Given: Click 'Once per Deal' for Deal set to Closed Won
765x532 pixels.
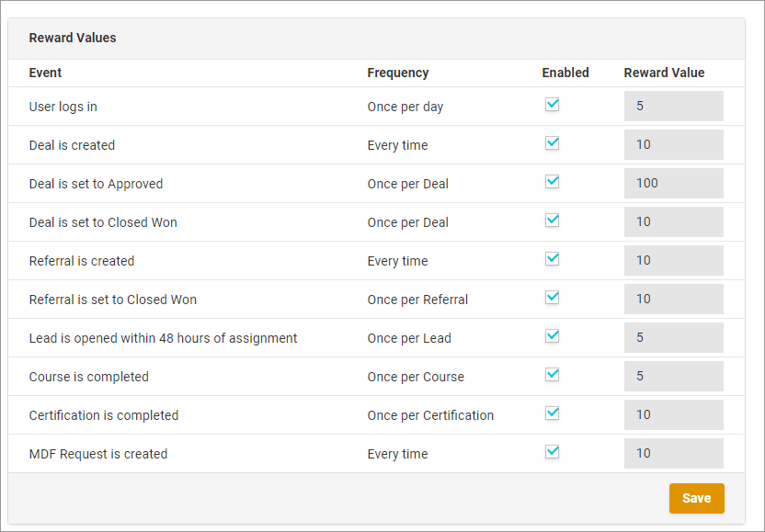Looking at the screenshot, I should click(x=408, y=222).
